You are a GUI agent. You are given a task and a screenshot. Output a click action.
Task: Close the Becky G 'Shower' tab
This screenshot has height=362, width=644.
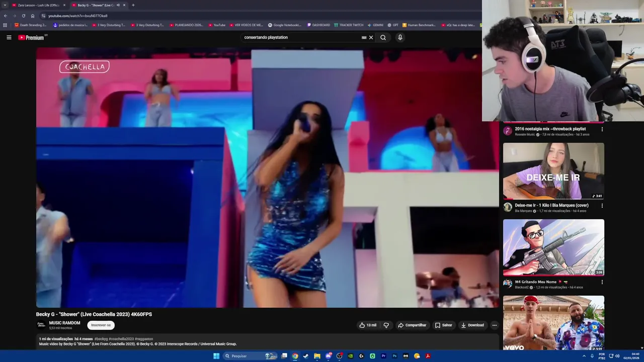(x=124, y=5)
